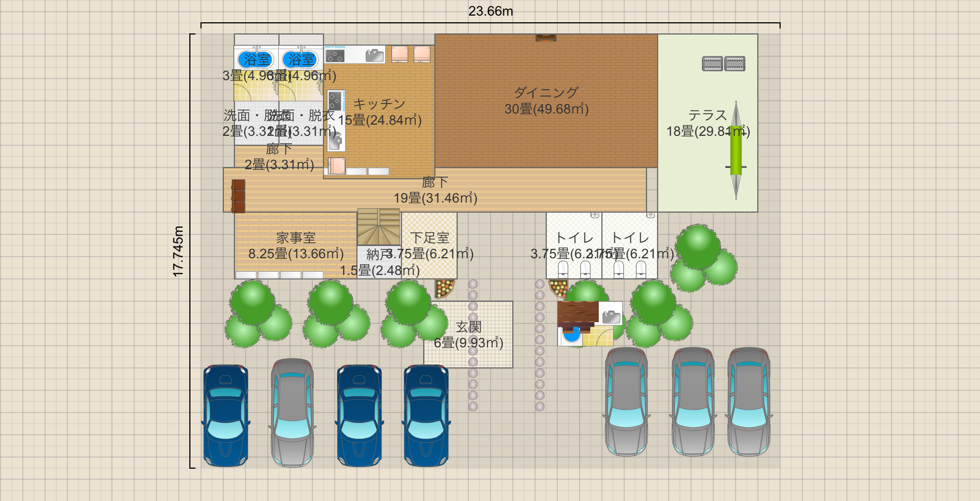Image resolution: width=980 pixels, height=501 pixels.
Task: Click the brown shoe cabinet in the hallway
Action: point(239,196)
